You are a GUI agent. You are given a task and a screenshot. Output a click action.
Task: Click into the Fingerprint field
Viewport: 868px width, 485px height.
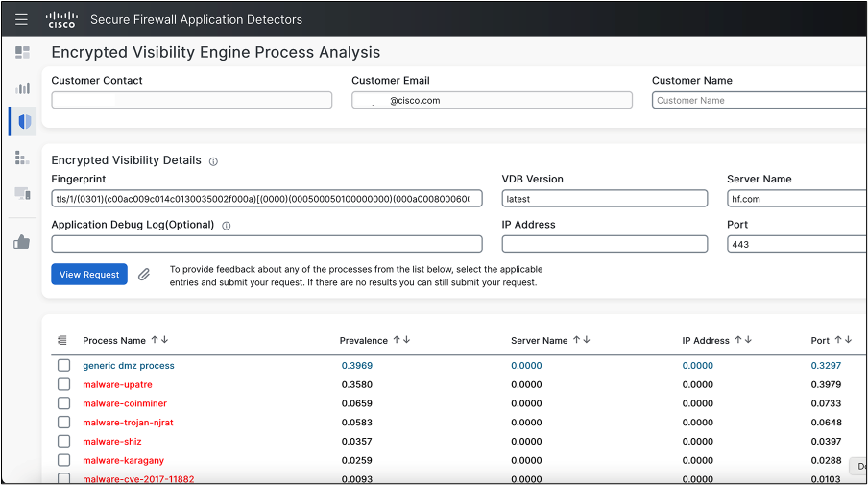coord(267,199)
